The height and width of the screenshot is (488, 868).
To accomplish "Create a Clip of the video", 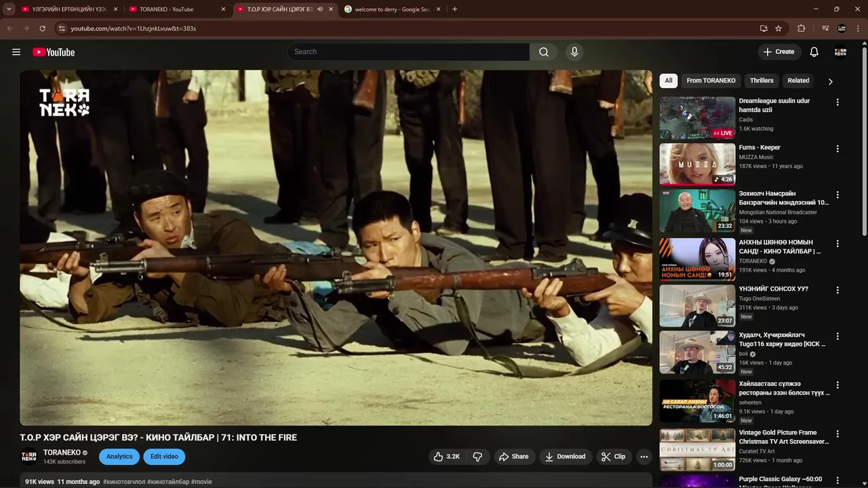I will (613, 457).
